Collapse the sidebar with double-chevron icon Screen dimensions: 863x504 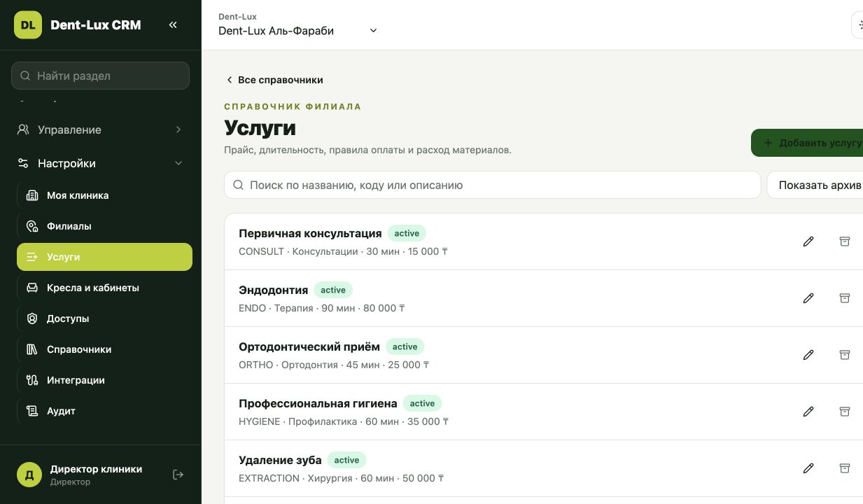pyautogui.click(x=173, y=25)
